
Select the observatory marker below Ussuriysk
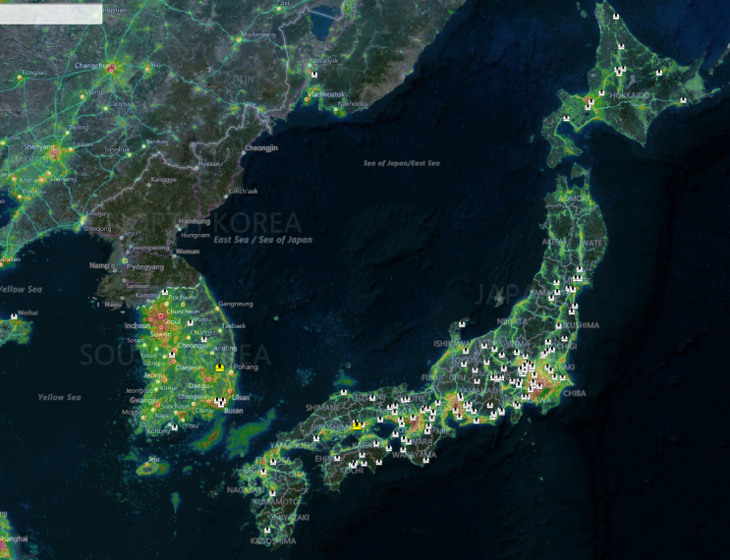(x=314, y=75)
